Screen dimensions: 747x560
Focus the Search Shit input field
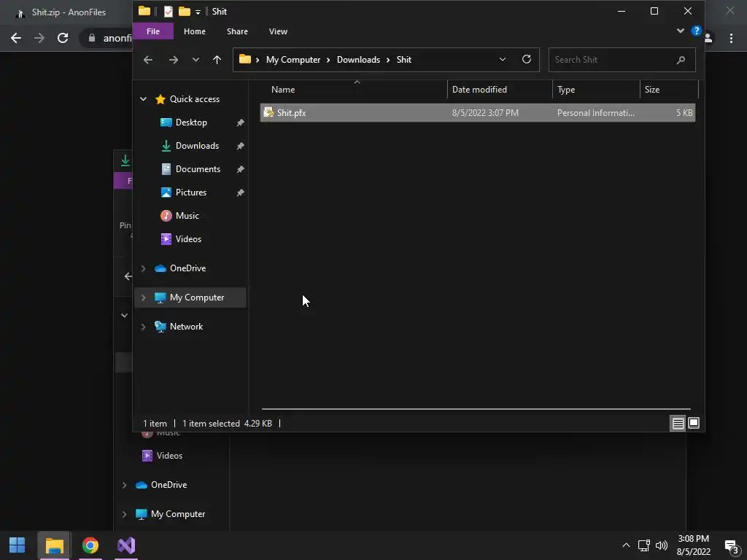(622, 60)
